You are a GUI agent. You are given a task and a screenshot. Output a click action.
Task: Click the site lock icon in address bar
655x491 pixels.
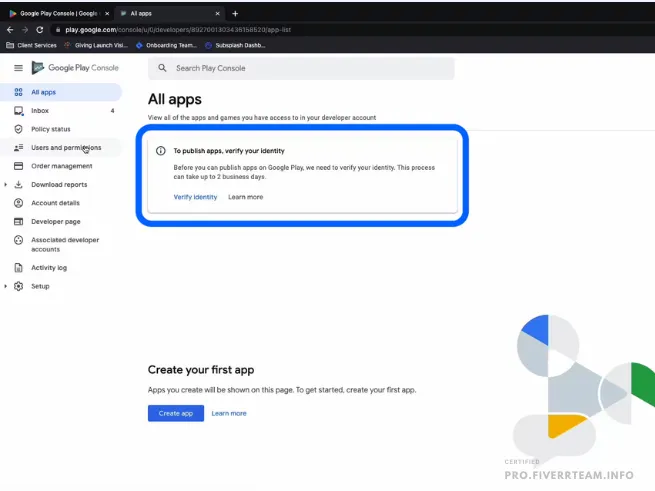click(x=58, y=30)
